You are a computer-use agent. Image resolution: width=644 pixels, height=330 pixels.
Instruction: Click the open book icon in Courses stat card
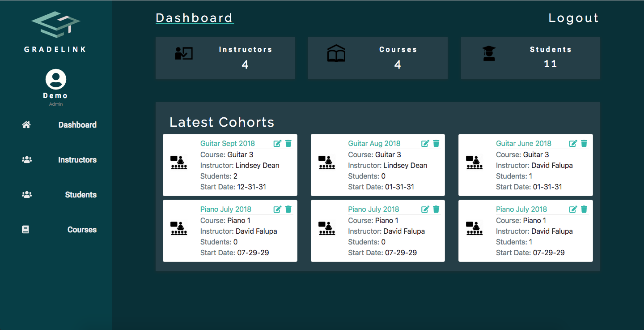point(336,54)
